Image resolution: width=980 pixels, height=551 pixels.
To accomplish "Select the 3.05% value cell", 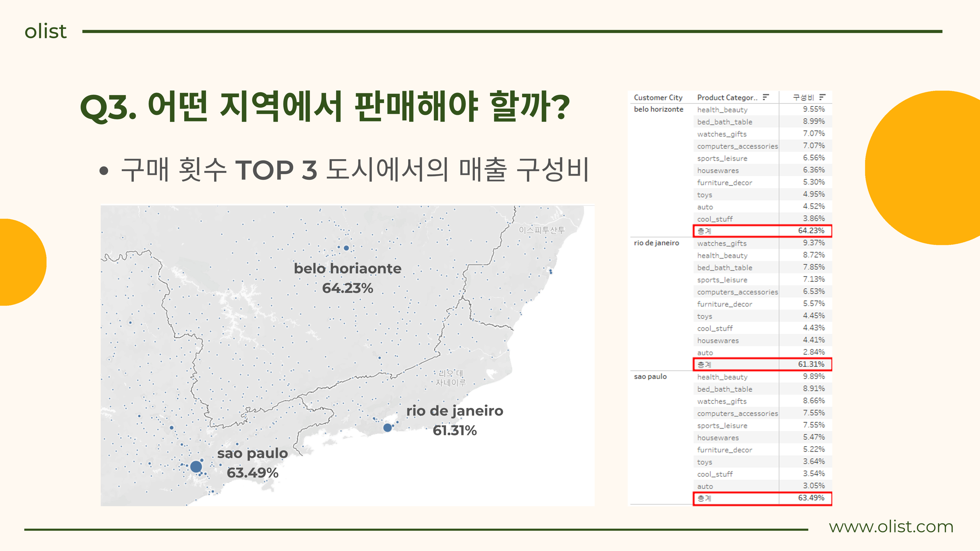I will pyautogui.click(x=814, y=486).
